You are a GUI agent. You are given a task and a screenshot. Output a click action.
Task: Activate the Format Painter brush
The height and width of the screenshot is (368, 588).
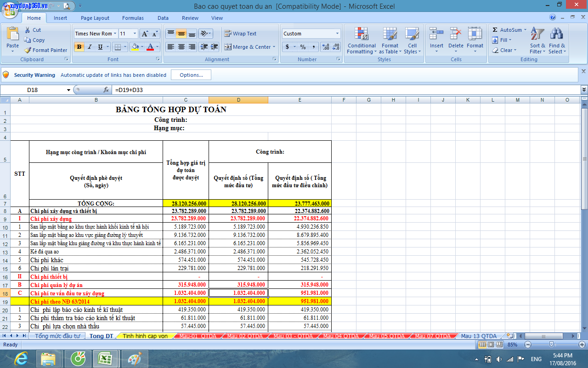coord(45,50)
